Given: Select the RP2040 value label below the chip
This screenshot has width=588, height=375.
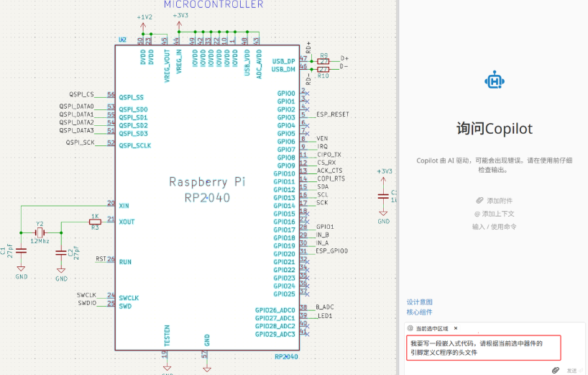Looking at the screenshot, I should pyautogui.click(x=286, y=356).
